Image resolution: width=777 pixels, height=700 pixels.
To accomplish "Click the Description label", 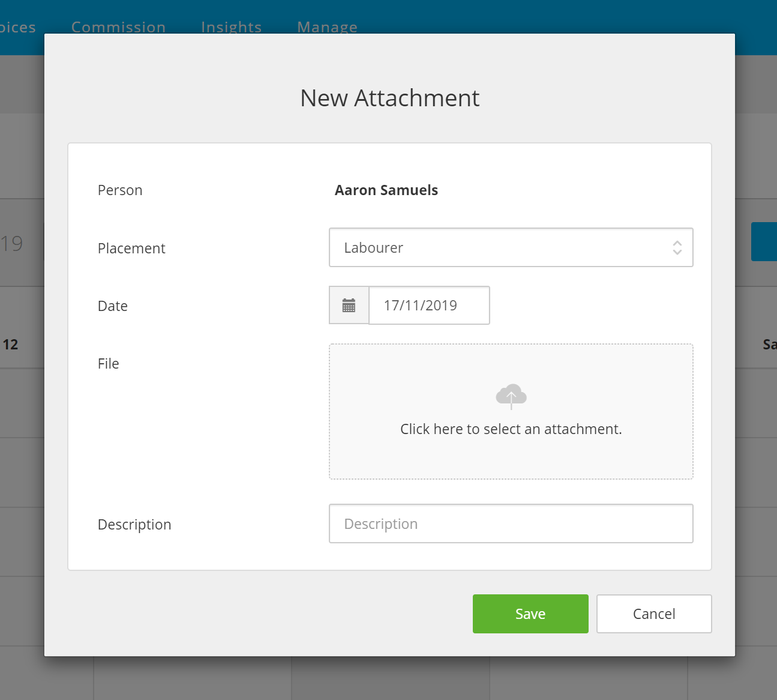I will (x=134, y=525).
